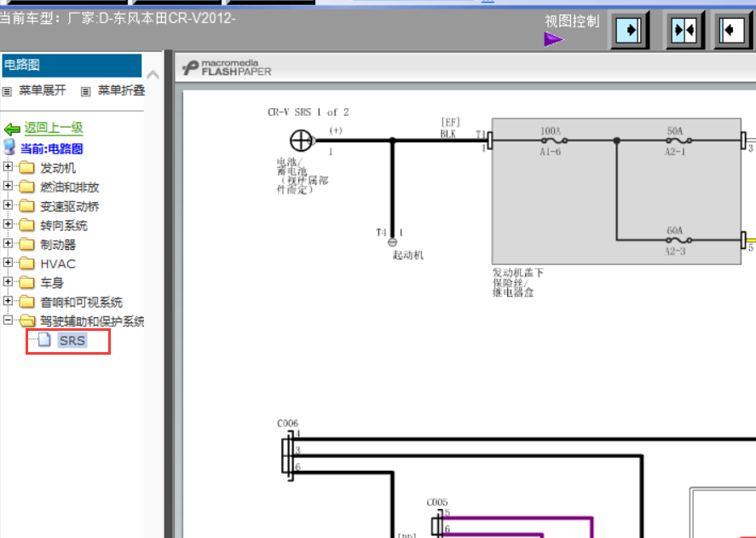Expand the 燃油和排放 tree node
Image resolution: width=756 pixels, height=538 pixels.
pos(8,186)
